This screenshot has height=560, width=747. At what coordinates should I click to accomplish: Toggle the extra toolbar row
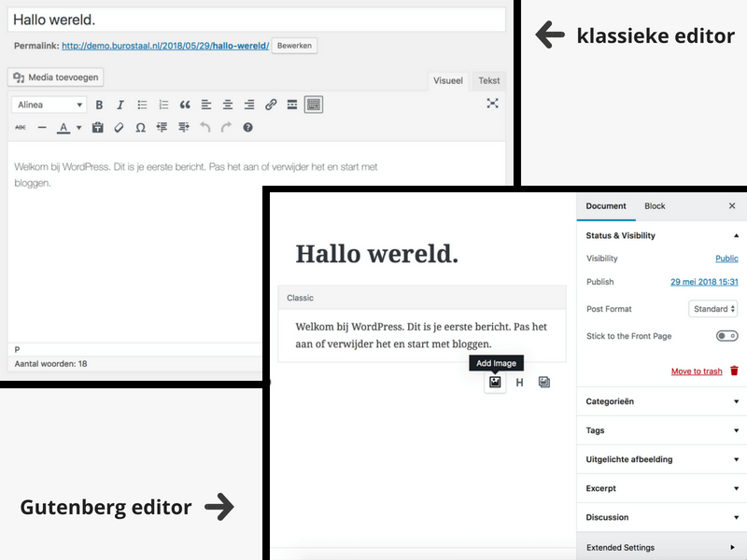(314, 105)
